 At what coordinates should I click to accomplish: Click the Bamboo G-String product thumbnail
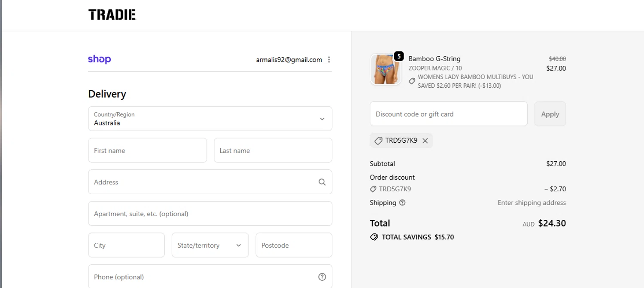386,69
